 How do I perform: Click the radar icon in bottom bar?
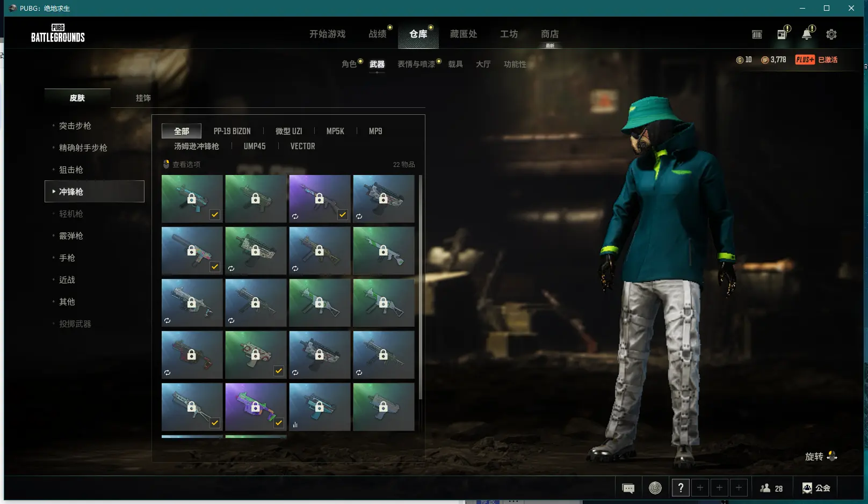(x=655, y=488)
